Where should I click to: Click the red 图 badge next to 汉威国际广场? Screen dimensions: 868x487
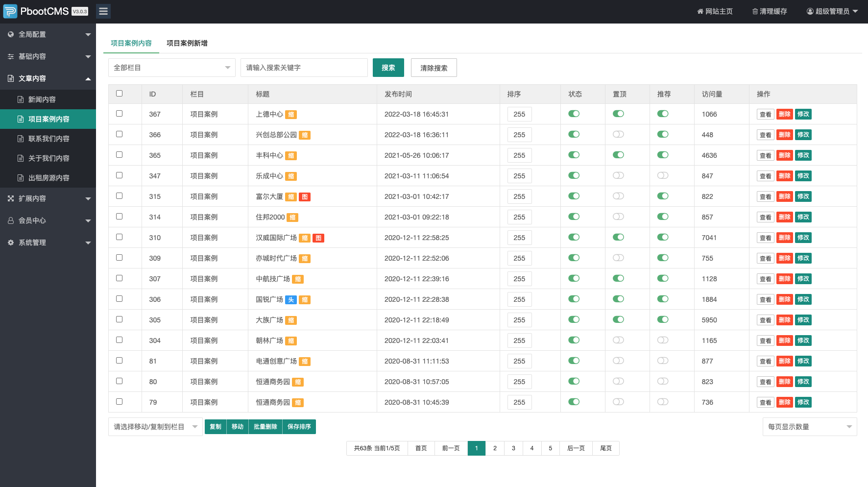318,238
